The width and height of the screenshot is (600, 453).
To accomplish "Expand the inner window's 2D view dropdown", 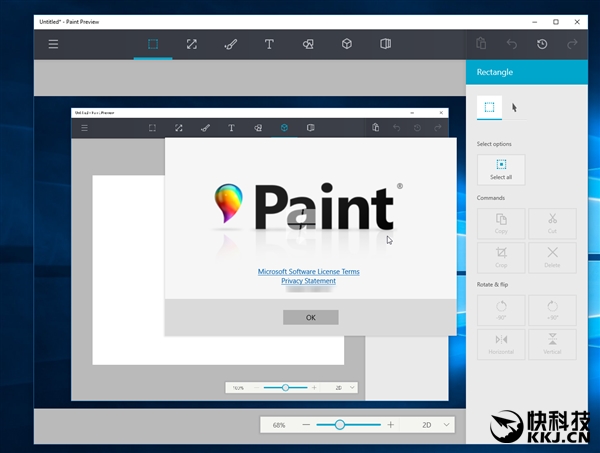I will point(344,387).
